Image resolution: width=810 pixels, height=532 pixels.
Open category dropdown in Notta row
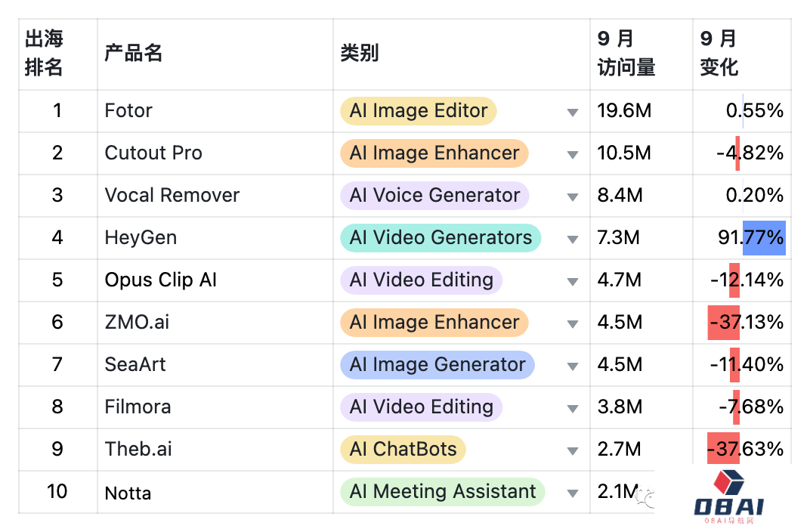click(572, 493)
